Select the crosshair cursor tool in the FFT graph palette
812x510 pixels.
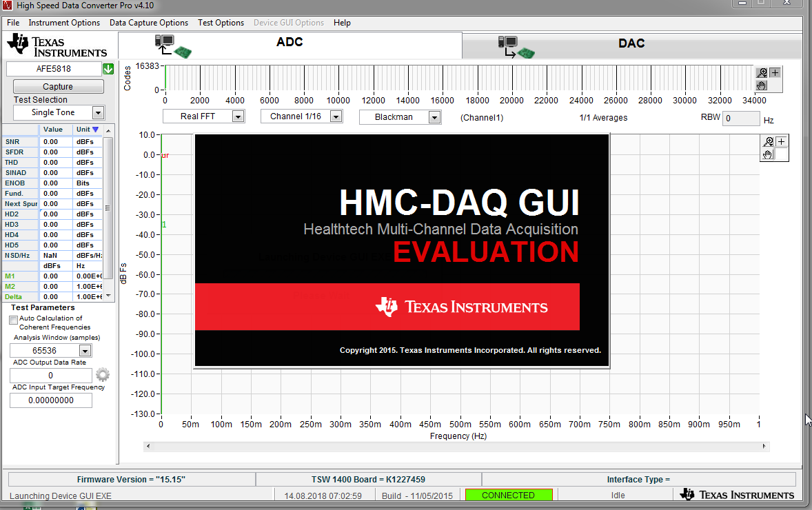tap(782, 142)
